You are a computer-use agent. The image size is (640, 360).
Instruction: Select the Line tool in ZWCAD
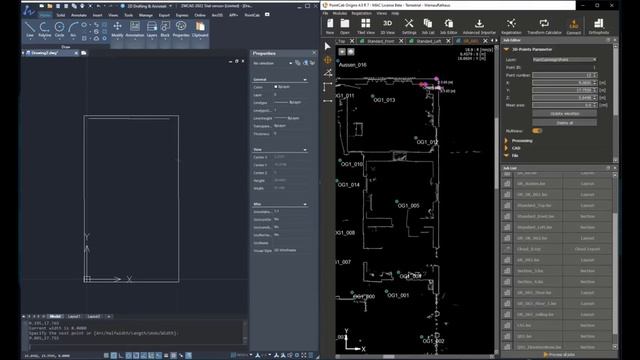(x=30, y=30)
